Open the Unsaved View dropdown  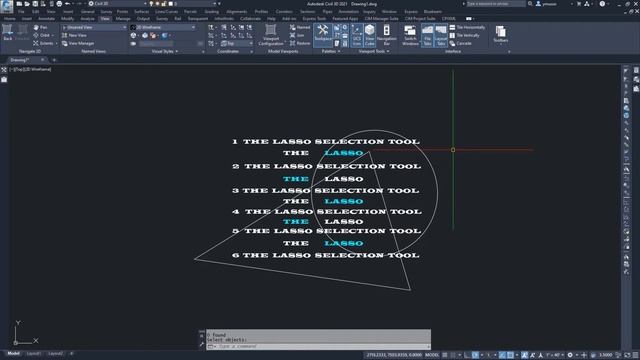point(94,27)
